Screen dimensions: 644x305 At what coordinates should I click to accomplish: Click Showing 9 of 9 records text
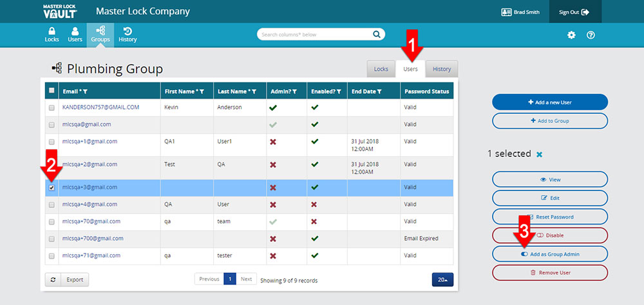[x=289, y=281]
